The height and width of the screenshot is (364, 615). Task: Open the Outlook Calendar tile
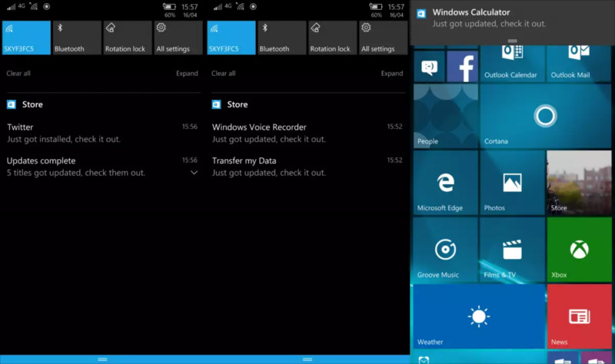(x=512, y=64)
